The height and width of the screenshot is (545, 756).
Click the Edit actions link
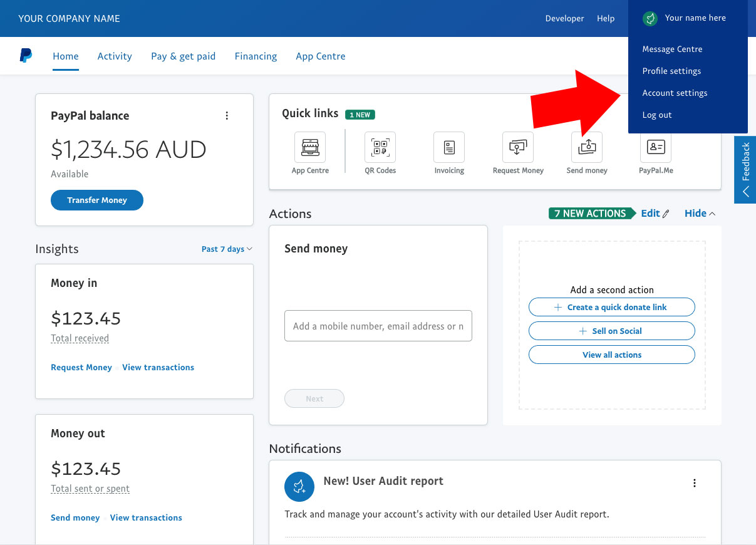(650, 213)
